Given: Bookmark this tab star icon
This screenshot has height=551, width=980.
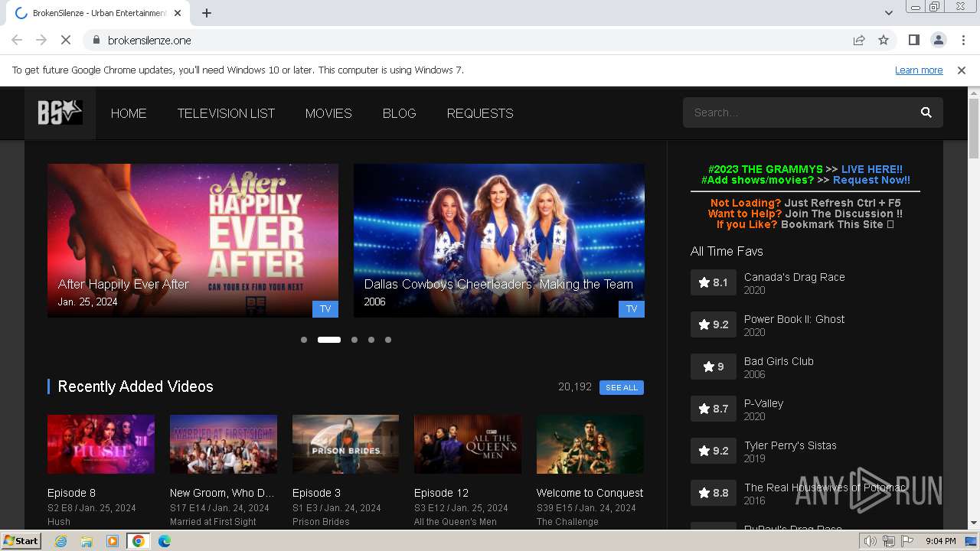Looking at the screenshot, I should pyautogui.click(x=884, y=40).
